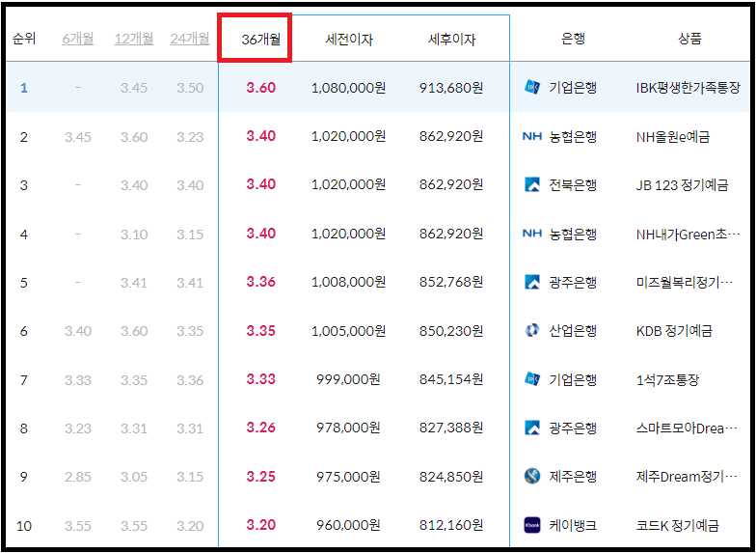This screenshot has width=756, height=553.
Task: Click the 광주은행 logo beside 스마트모아Drea
Action: (532, 428)
